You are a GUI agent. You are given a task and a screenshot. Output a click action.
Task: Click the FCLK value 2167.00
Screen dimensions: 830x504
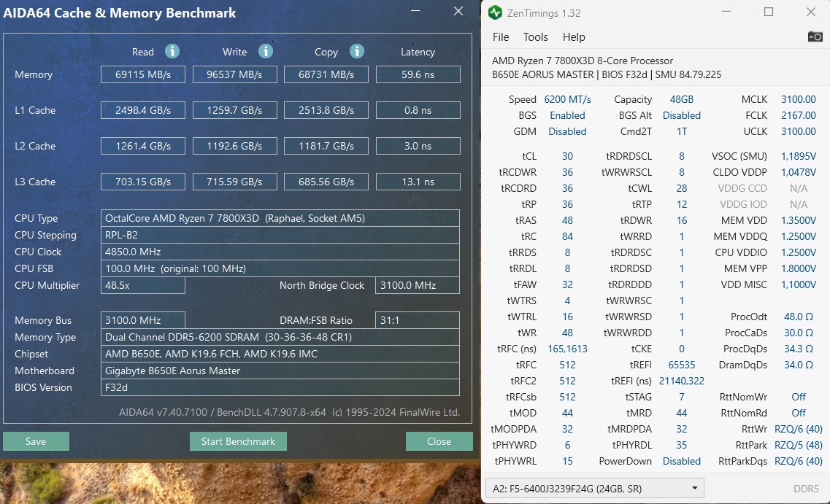[x=798, y=115]
